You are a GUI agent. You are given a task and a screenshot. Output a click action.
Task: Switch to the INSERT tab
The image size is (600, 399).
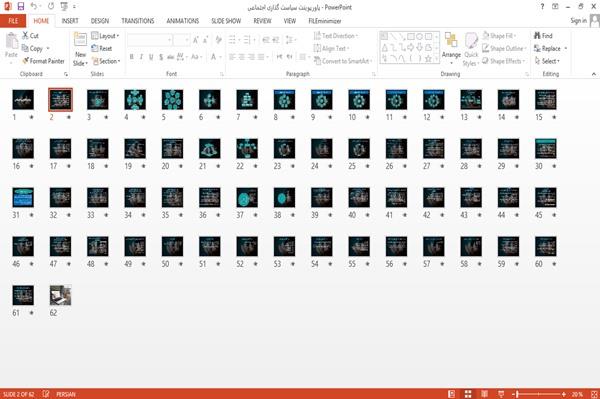click(70, 21)
